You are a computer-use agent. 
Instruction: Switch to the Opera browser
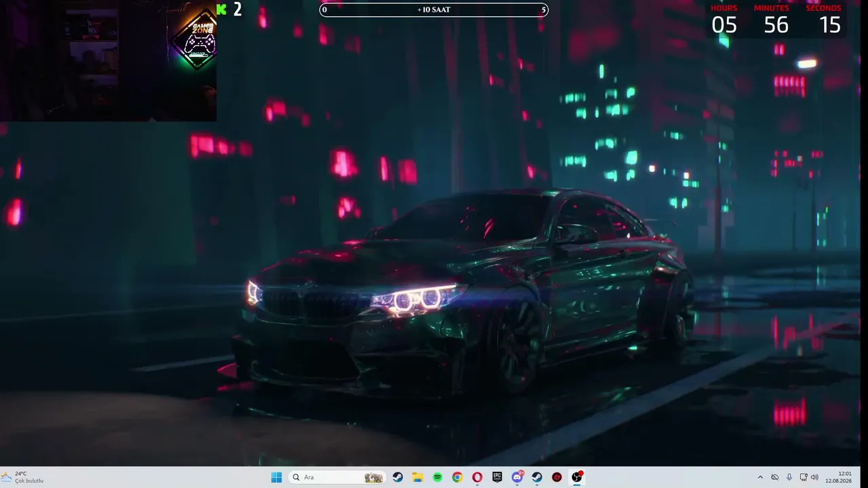pos(477,477)
